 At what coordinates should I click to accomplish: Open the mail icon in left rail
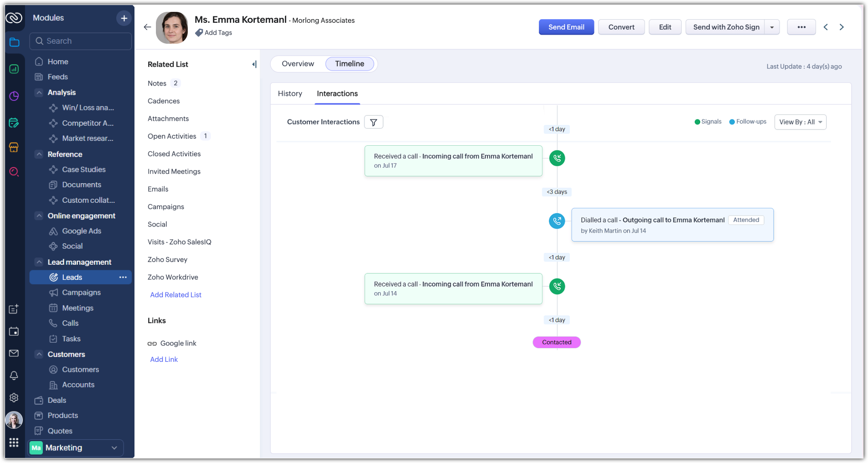[x=14, y=353]
